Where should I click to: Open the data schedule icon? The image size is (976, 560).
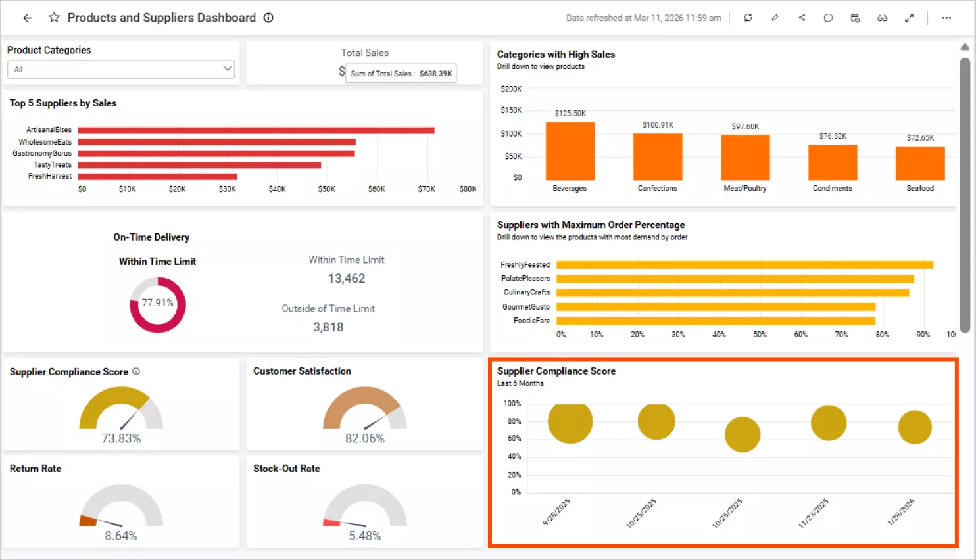[x=855, y=18]
